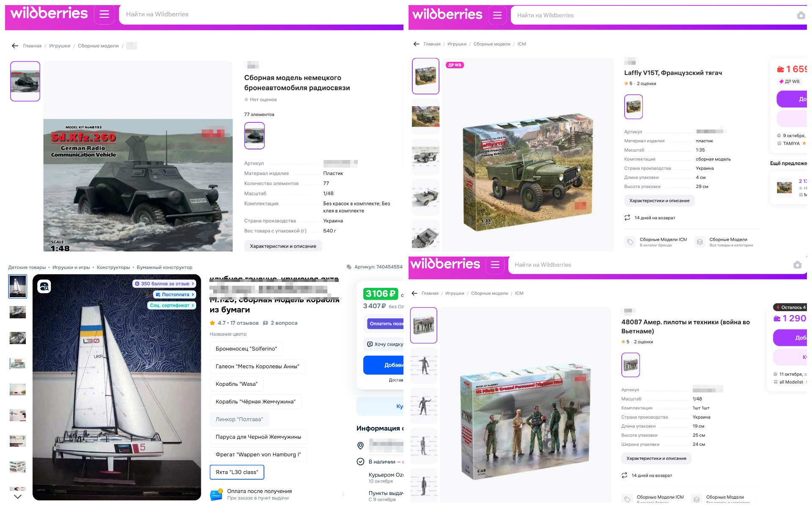812x508 pixels.
Task: Click the 14 дней на возврат icon for Laffly
Action: (x=627, y=218)
